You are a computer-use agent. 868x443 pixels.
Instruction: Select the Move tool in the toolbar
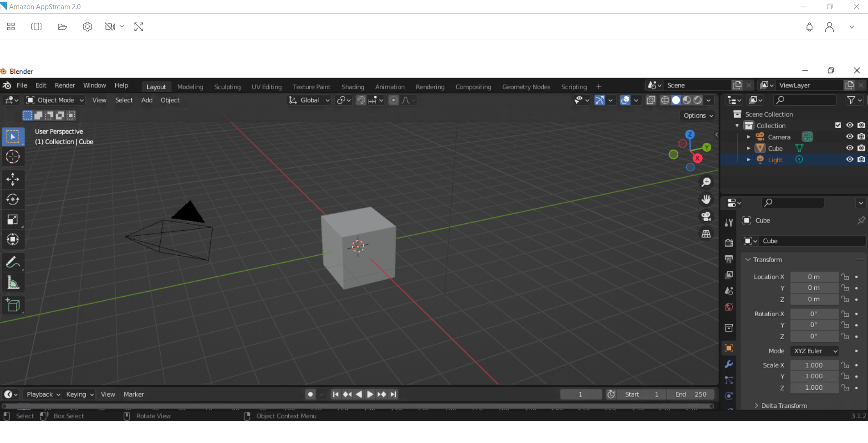pyautogui.click(x=13, y=179)
